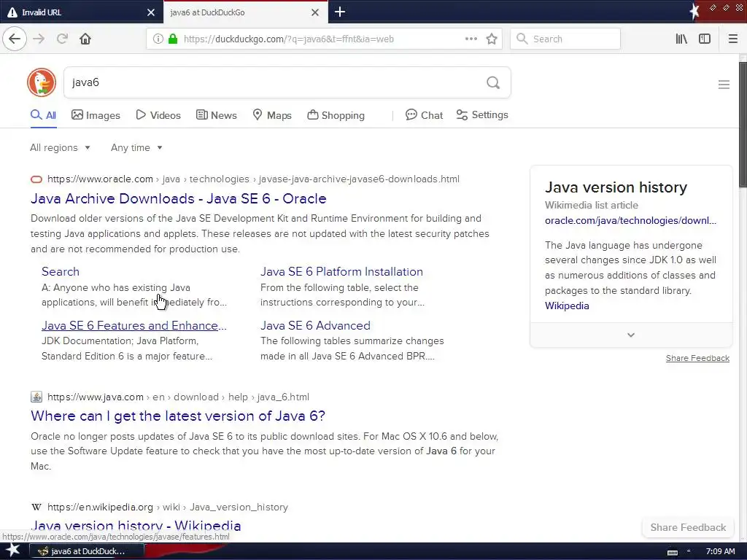This screenshot has width=747, height=560.
Task: Switch to Videos results
Action: [x=158, y=115]
